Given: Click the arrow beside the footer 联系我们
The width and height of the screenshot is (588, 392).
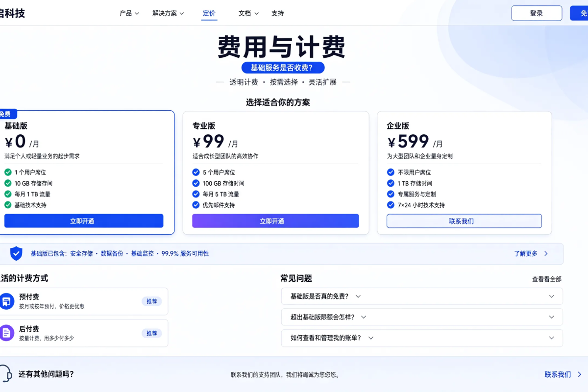Looking at the screenshot, I should click(x=580, y=374).
